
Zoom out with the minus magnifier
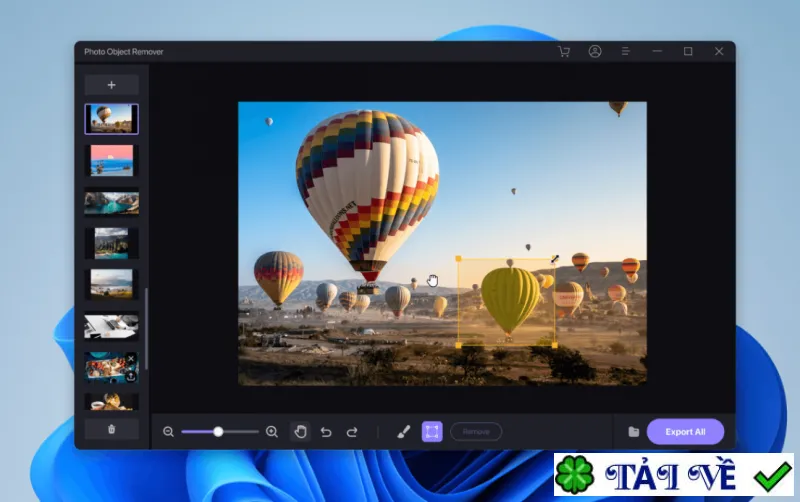pos(168,432)
